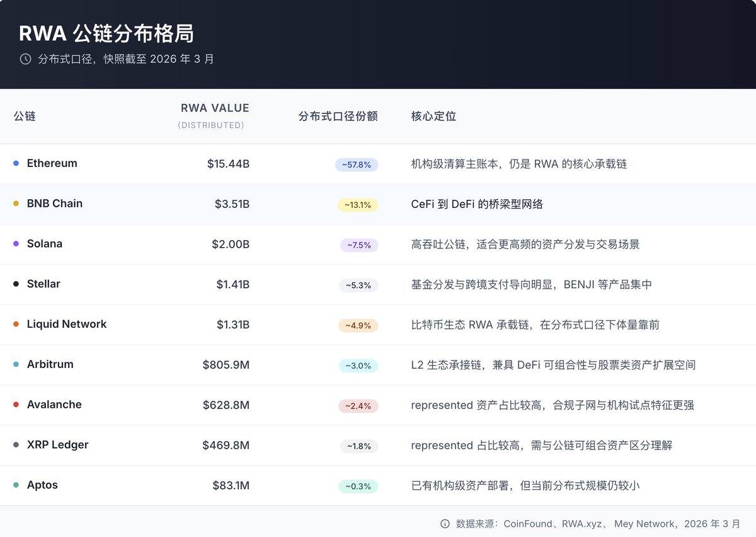Click the $15.44B value for Ethereum
Image resolution: width=756 pixels, height=537 pixels.
pyautogui.click(x=228, y=164)
